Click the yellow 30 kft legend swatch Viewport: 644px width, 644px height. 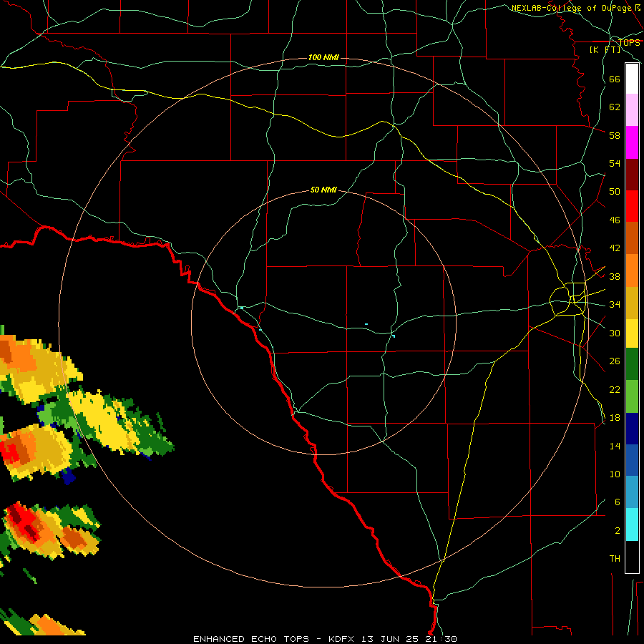632,333
